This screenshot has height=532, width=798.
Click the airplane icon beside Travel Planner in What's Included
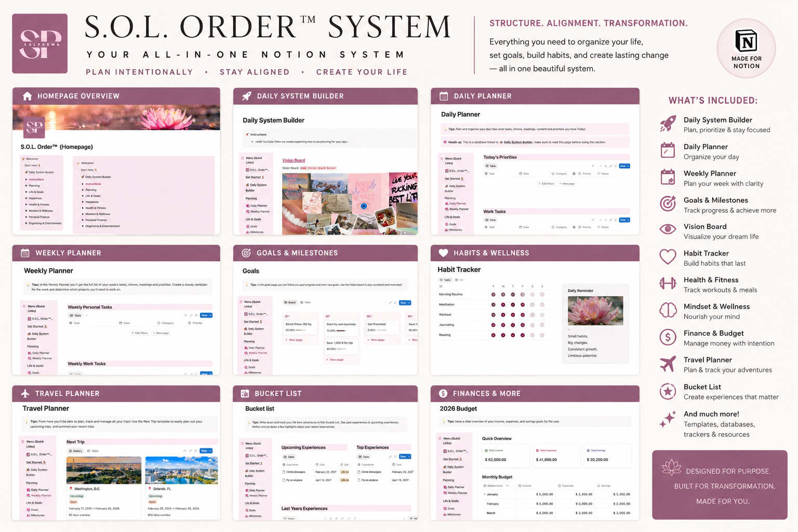tap(668, 364)
